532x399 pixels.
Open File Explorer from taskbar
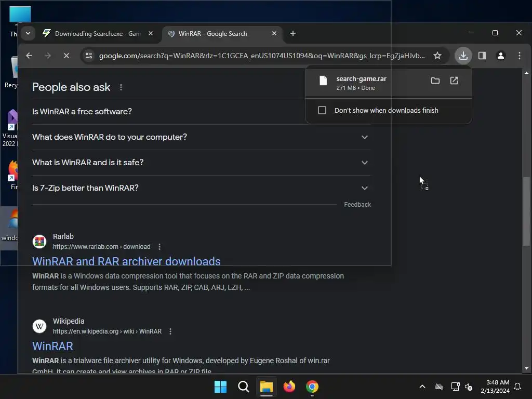267,387
